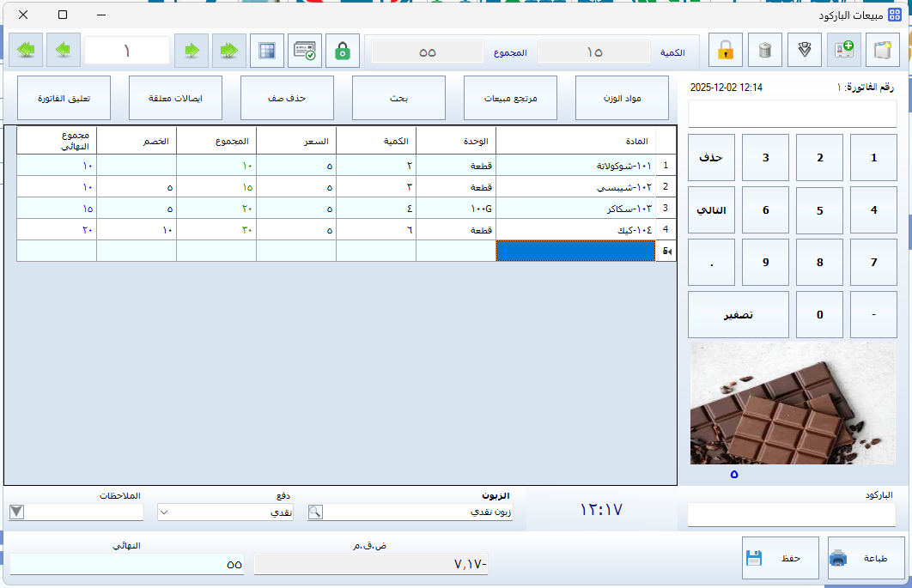Screen dimensions: 912x588
Task: Click the حفظ save button
Action: tap(775, 558)
